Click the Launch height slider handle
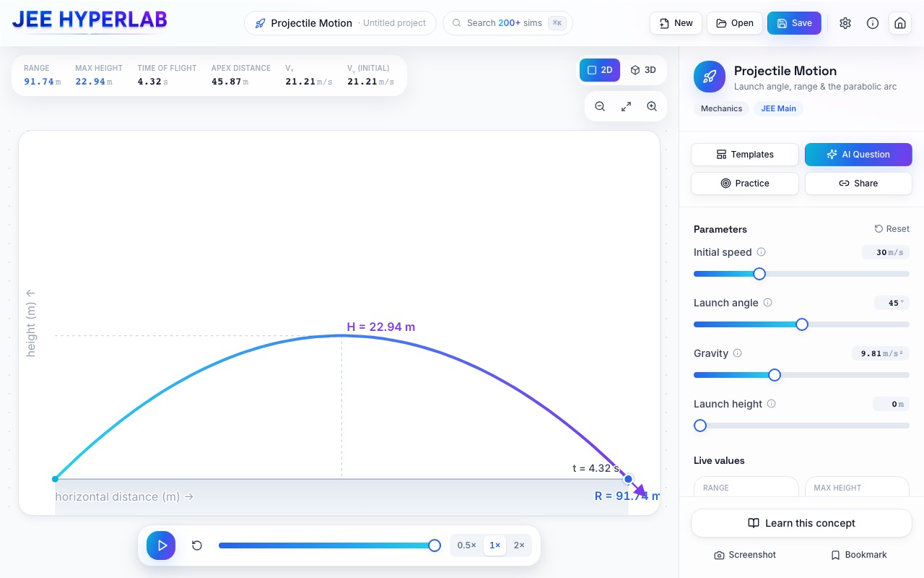 pos(699,426)
